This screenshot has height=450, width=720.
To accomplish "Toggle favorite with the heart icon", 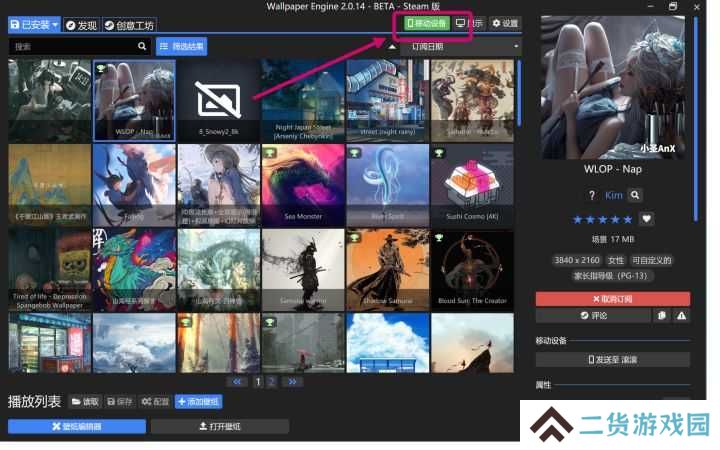I will tap(647, 219).
